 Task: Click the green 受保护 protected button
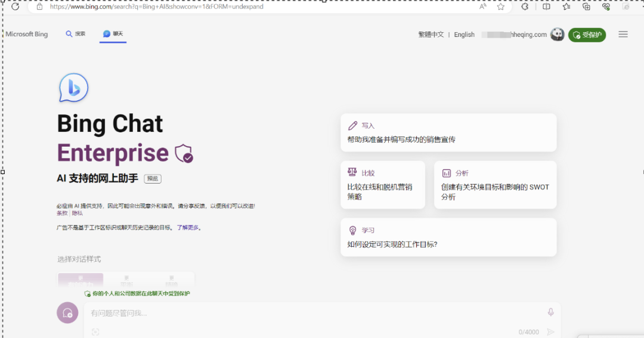coord(587,35)
